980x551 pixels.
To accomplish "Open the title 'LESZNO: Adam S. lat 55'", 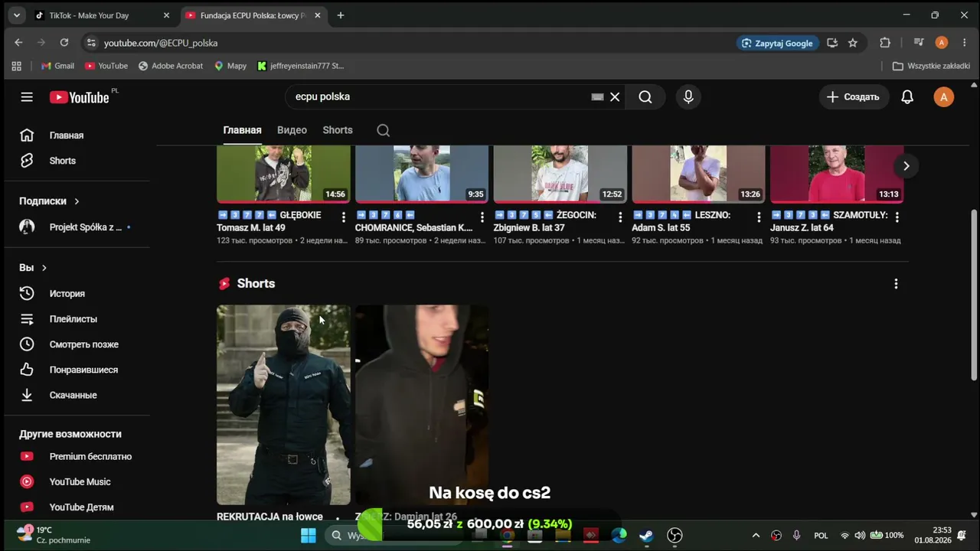I will pyautogui.click(x=681, y=221).
